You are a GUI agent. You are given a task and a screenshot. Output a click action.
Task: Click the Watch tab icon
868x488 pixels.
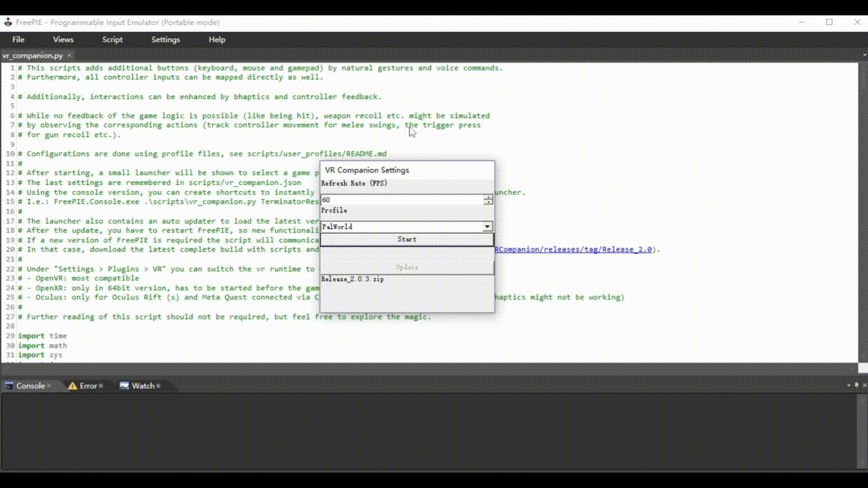tap(124, 386)
